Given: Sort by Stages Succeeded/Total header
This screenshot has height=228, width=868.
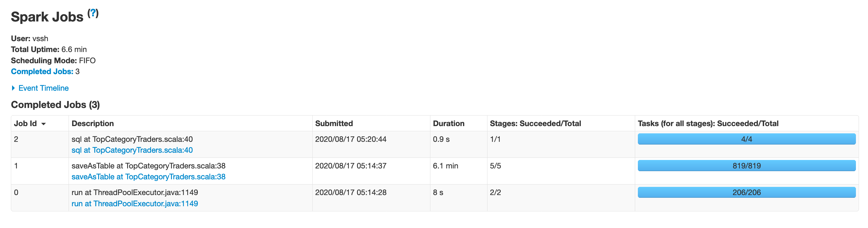Looking at the screenshot, I should tap(535, 123).
